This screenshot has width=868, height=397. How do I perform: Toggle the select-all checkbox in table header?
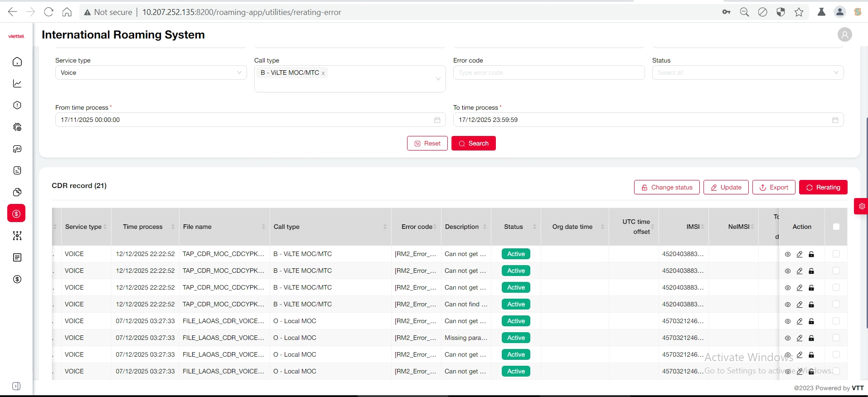(836, 227)
